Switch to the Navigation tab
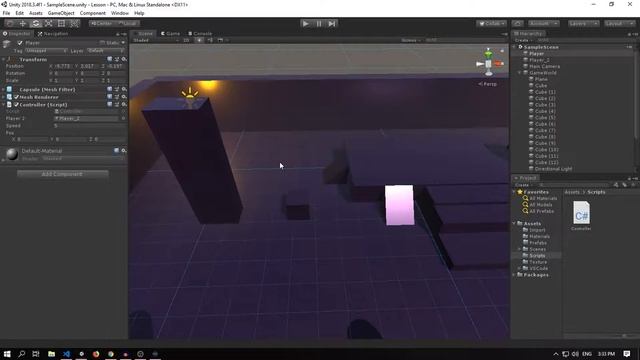Viewport: 640px width, 360px height. (x=53, y=34)
